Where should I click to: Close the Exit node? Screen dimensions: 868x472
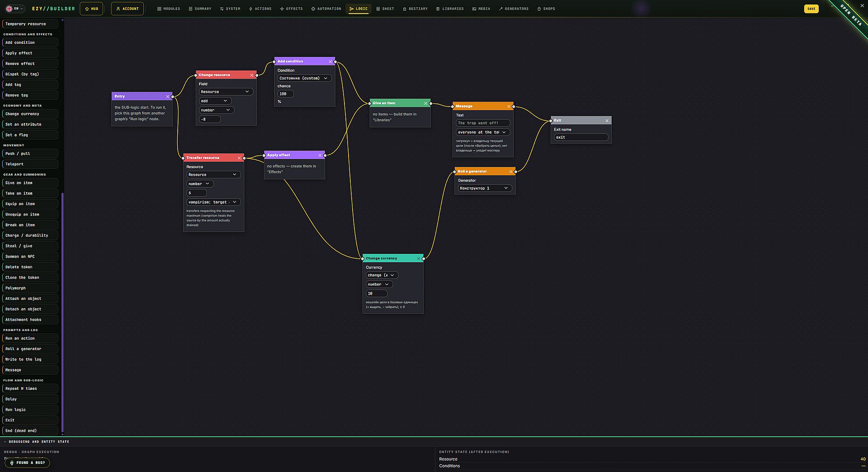pyautogui.click(x=607, y=121)
